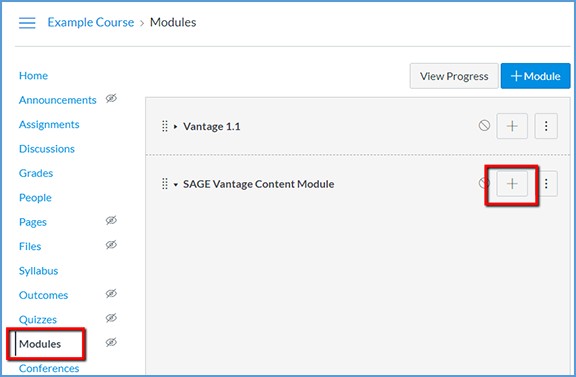The image size is (576, 377).
Task: Go to the Home page
Action: pos(33,76)
